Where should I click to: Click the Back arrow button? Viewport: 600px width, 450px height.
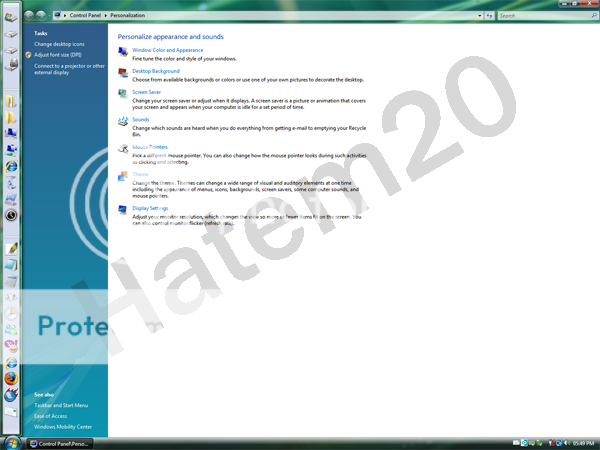point(29,15)
